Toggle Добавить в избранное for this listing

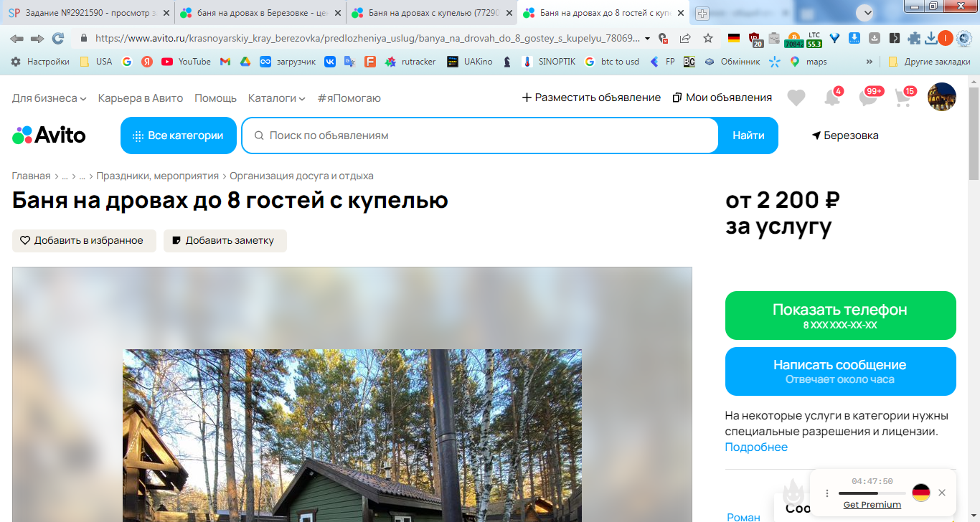click(x=84, y=241)
